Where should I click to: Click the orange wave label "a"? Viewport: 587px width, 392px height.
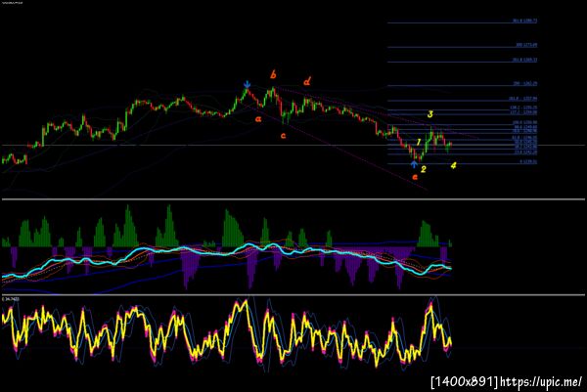[x=258, y=119]
